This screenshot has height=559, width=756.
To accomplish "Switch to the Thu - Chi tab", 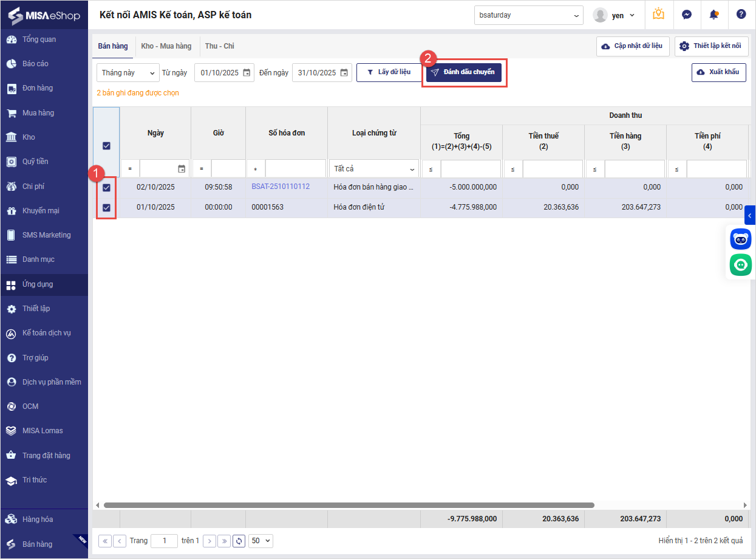I will click(219, 46).
